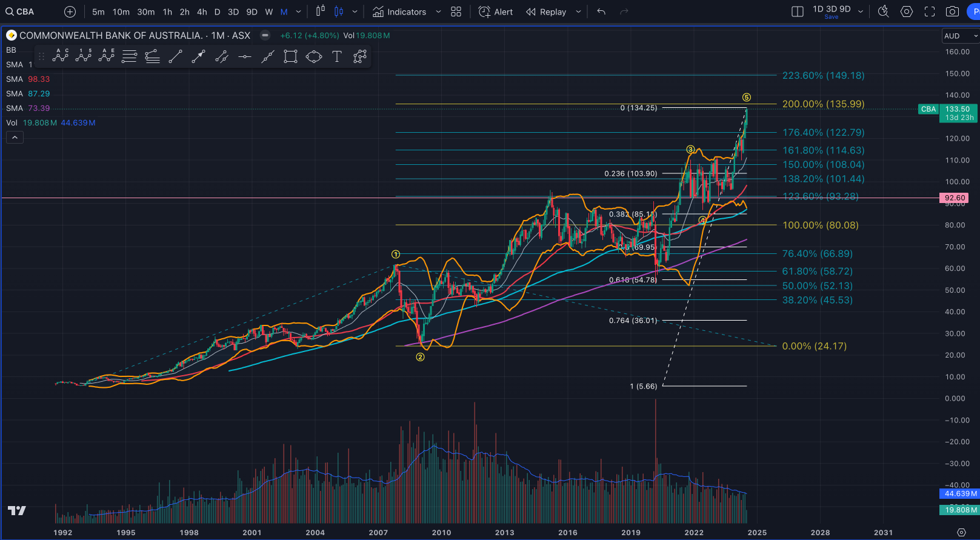Select the Elliott ABCDE triangle wave tool

(107, 56)
